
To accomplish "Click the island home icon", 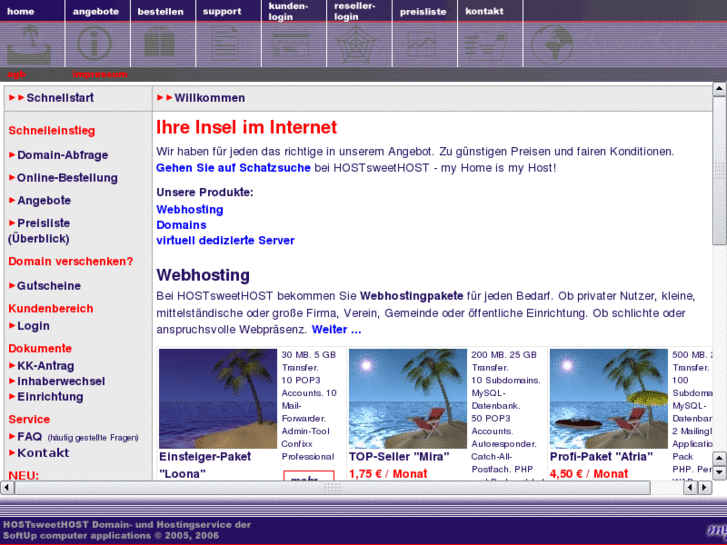I will click(x=29, y=45).
